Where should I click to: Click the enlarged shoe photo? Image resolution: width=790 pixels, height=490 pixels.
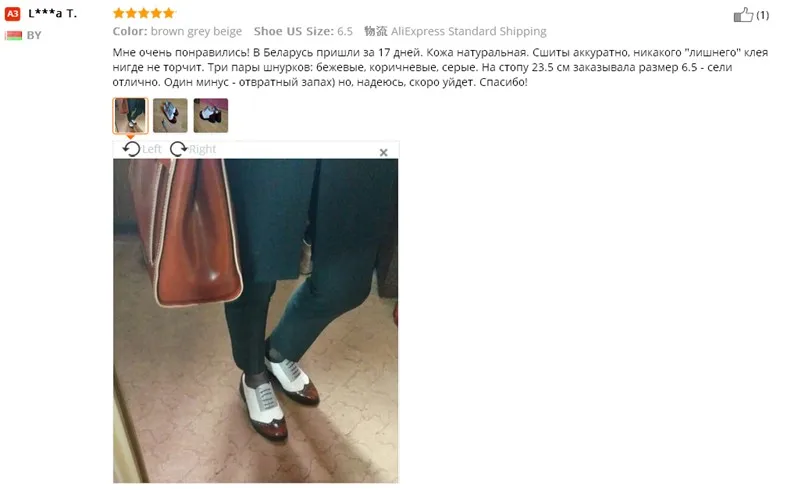(255, 321)
